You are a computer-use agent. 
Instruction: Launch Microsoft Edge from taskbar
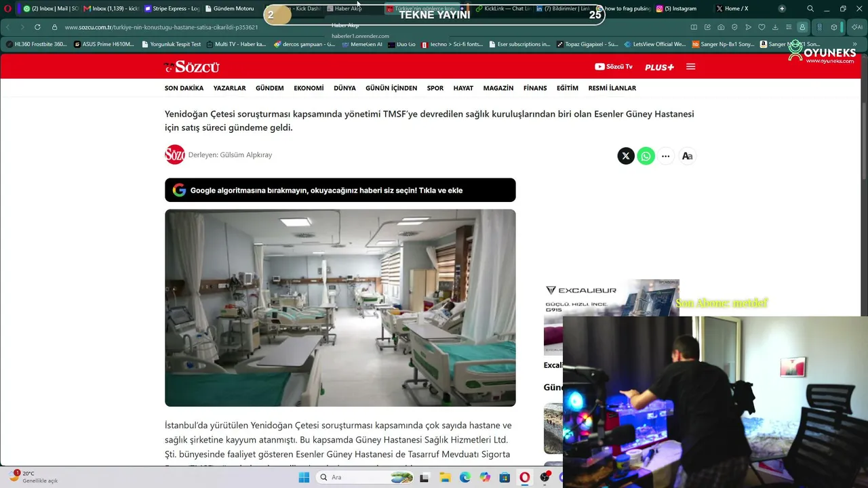tap(465, 478)
